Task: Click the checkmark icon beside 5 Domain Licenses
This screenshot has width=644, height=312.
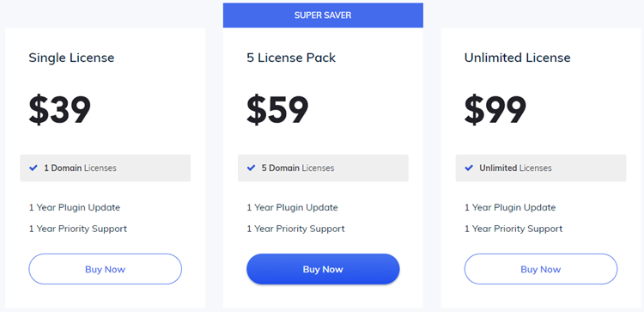Action: [x=251, y=168]
